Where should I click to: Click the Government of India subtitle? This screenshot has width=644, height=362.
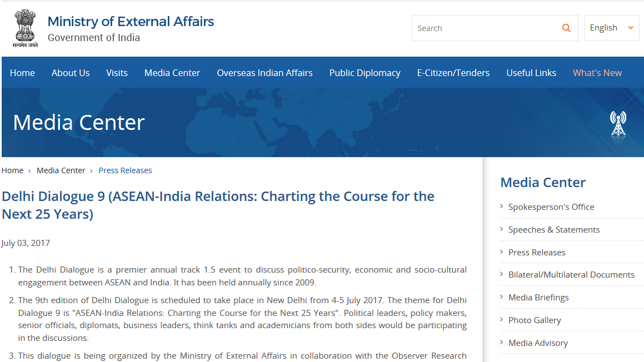[94, 37]
